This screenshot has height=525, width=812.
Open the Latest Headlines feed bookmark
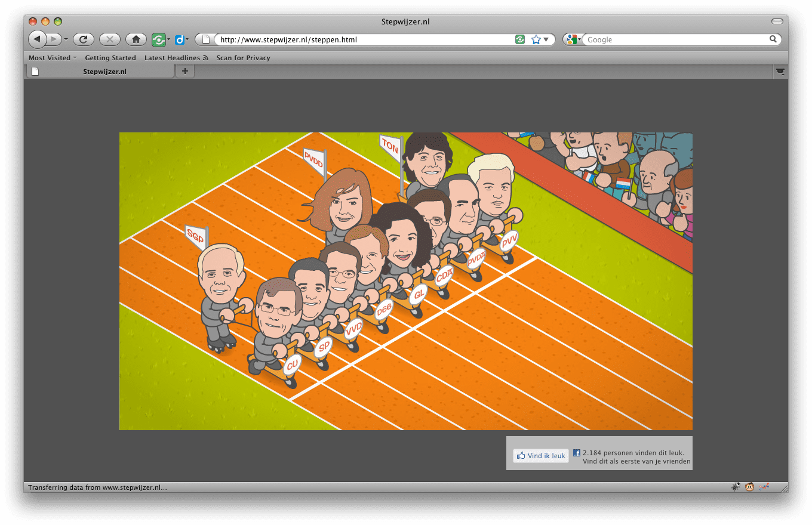(x=176, y=58)
